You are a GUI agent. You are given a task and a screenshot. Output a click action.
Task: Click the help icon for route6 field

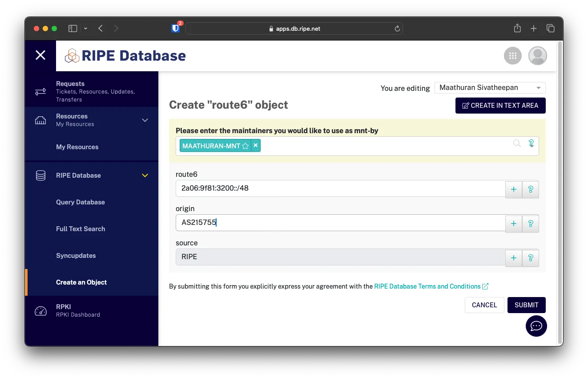pyautogui.click(x=530, y=189)
